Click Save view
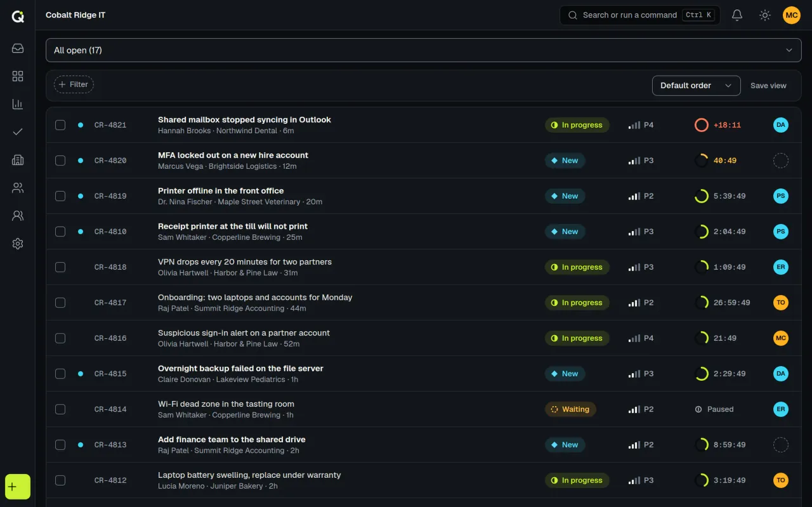 768,86
